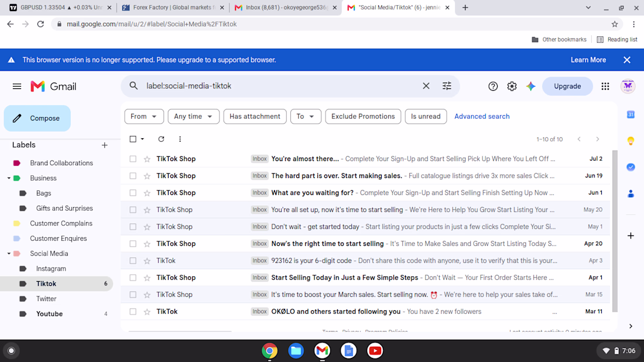Check "Now's the right time to start selling" email
This screenshot has width=644, height=362.
(x=133, y=244)
